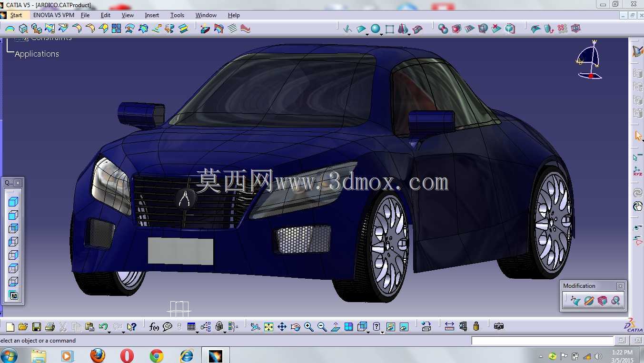The image size is (644, 363).
Task: Open a file with the folder icon
Action: 23,327
